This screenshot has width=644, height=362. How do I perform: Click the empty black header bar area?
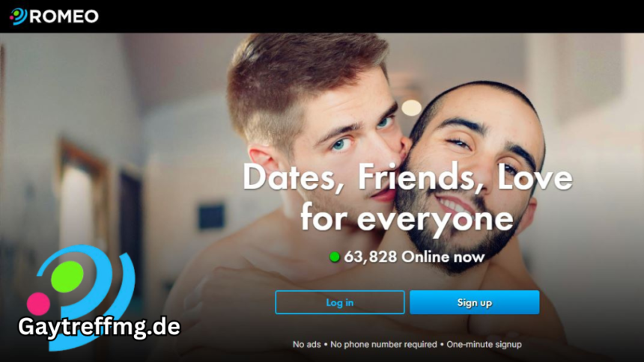(x=370, y=16)
